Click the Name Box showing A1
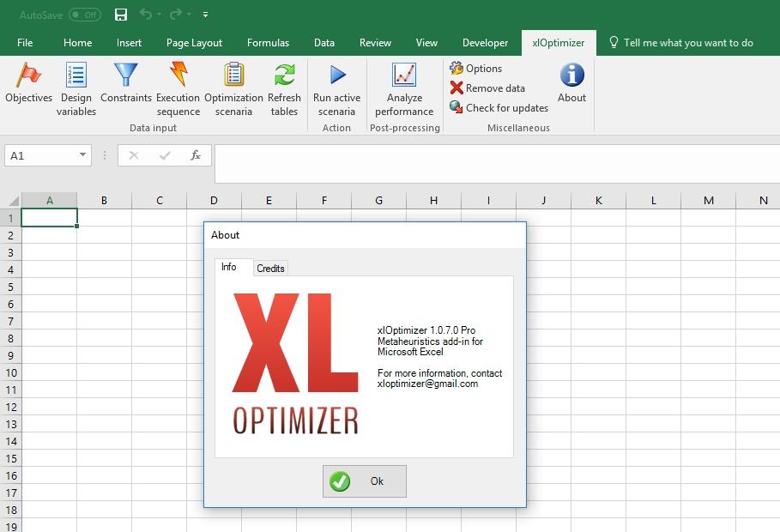This screenshot has width=780, height=532. coord(48,155)
